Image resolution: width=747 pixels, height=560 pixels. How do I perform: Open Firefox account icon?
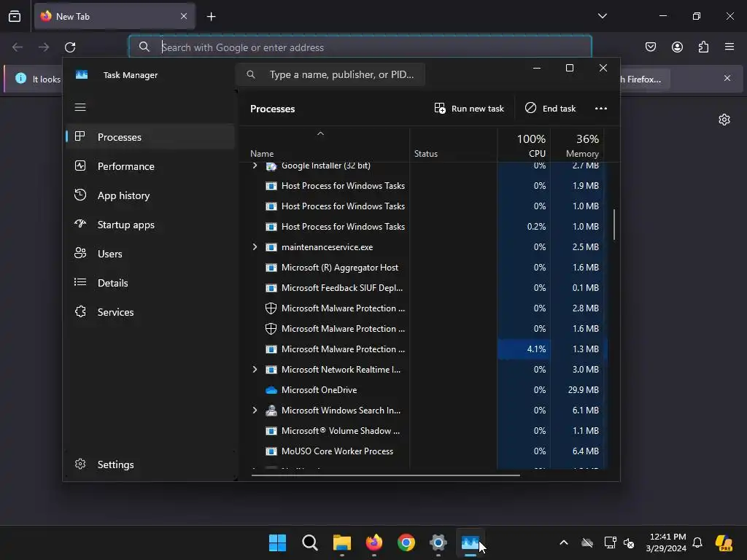click(677, 47)
